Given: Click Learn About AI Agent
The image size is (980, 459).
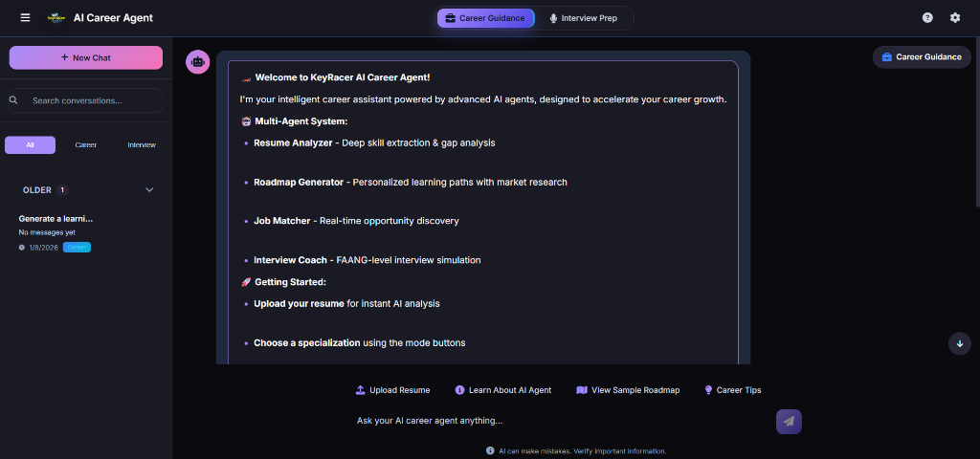Looking at the screenshot, I should (503, 390).
